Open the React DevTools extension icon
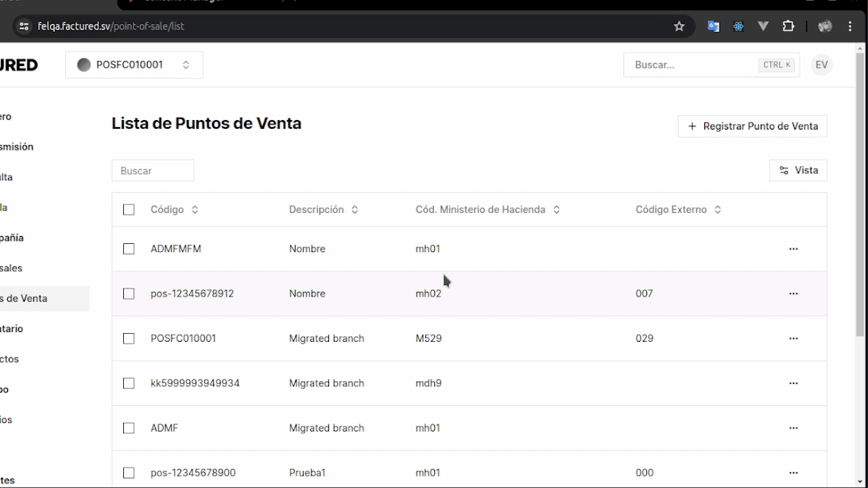 pyautogui.click(x=738, y=25)
